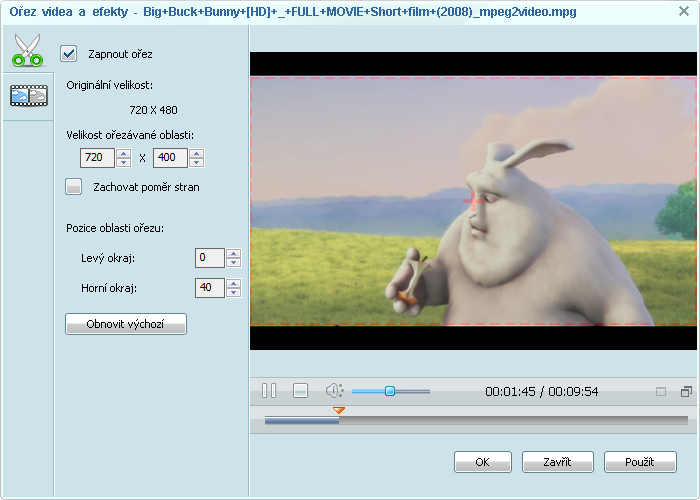Click the crop height field showing 400
Image resolution: width=700 pixels, height=500 pixels.
tap(170, 158)
